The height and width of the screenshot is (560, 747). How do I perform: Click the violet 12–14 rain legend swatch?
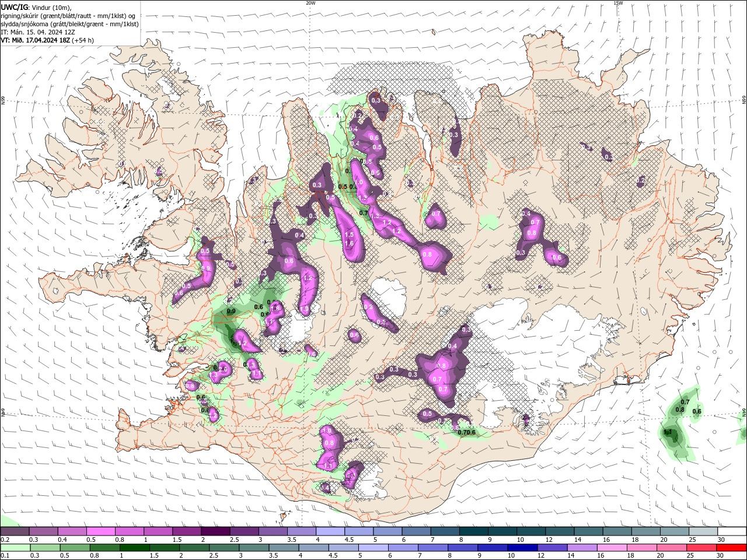coord(552,547)
